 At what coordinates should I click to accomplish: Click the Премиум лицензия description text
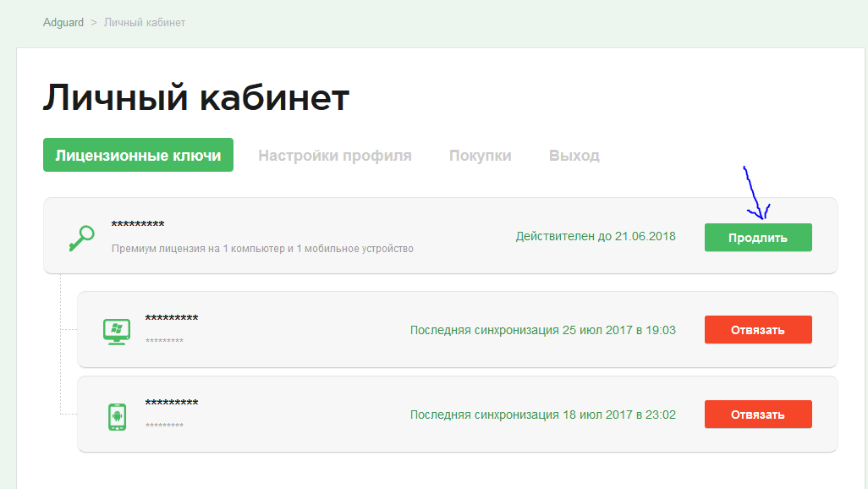(262, 249)
